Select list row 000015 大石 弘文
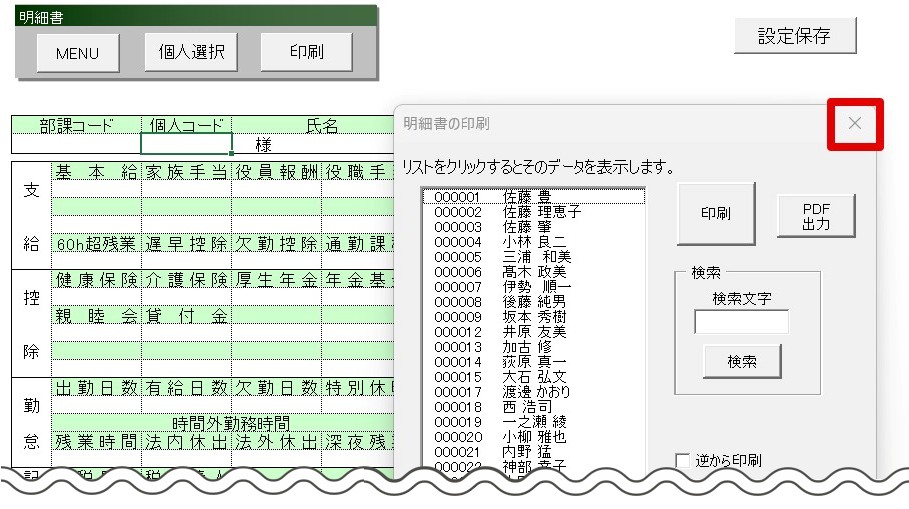Viewport: 909px width, 509px height. tap(533, 378)
